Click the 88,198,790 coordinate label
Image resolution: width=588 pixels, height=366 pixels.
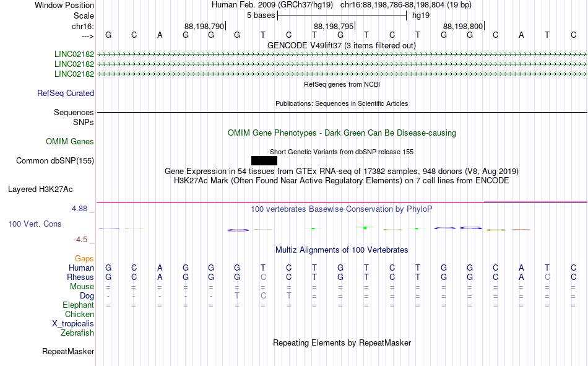[x=204, y=26]
